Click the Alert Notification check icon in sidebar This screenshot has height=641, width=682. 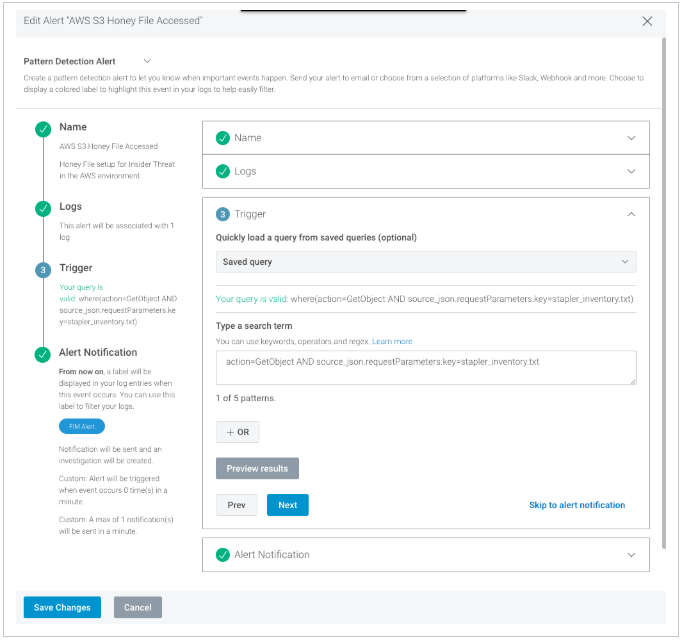(43, 354)
